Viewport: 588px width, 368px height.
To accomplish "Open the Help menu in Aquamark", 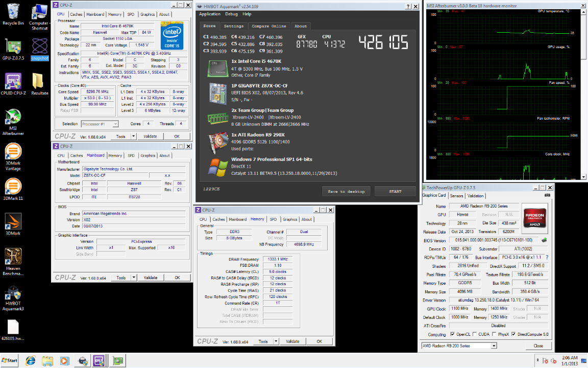I will (x=247, y=14).
